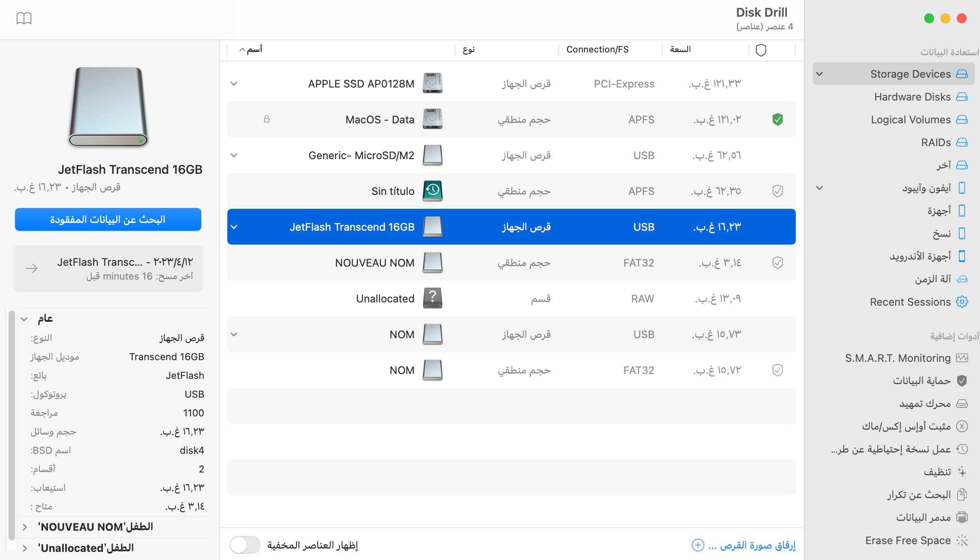Click the shield column header icon
The image size is (980, 560).
point(761,50)
